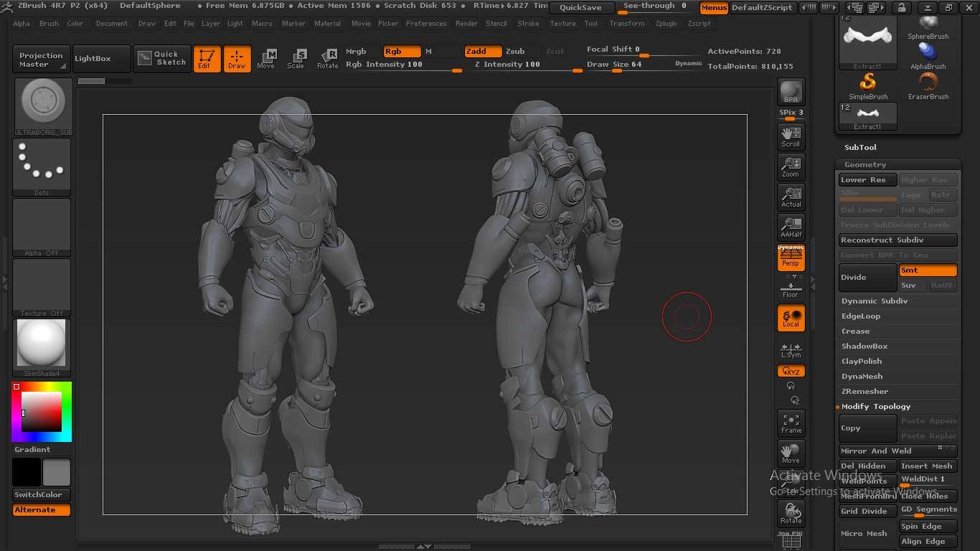Click the L.Sym local symmetry icon
Screen dimensions: 980x551
tap(791, 349)
